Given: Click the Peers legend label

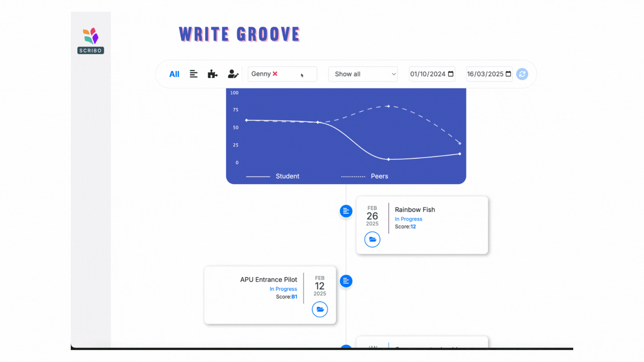Looking at the screenshot, I should (x=379, y=176).
